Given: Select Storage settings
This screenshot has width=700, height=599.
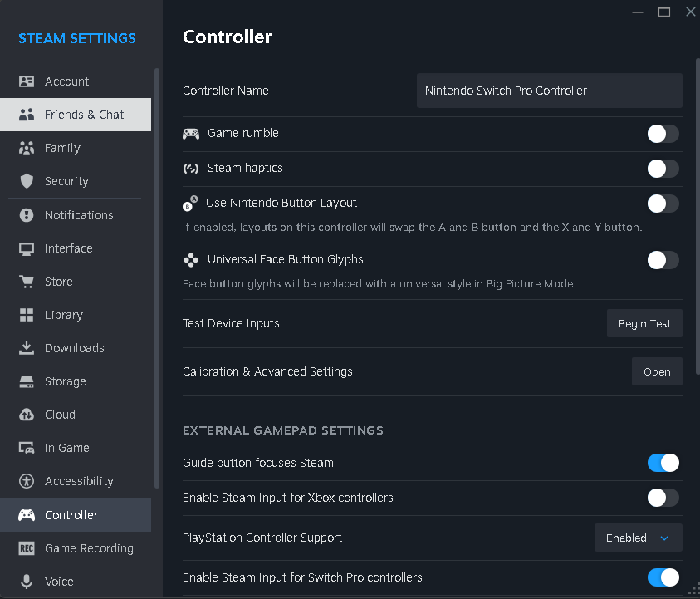Looking at the screenshot, I should (76, 381).
